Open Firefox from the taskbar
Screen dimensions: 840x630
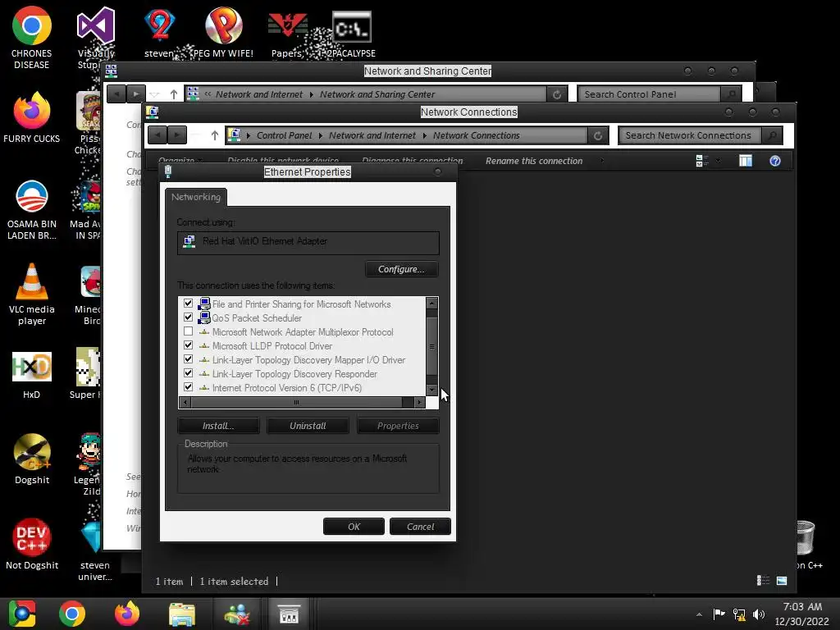(127, 614)
